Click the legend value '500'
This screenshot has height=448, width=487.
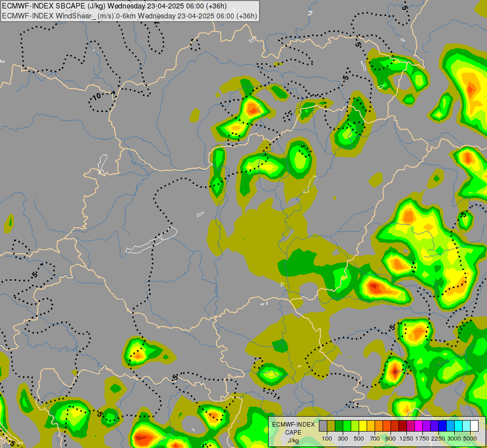[x=359, y=439]
